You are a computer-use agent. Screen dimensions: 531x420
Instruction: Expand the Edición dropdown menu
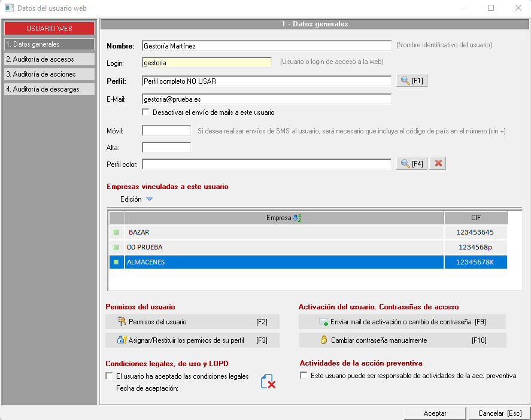(x=149, y=200)
